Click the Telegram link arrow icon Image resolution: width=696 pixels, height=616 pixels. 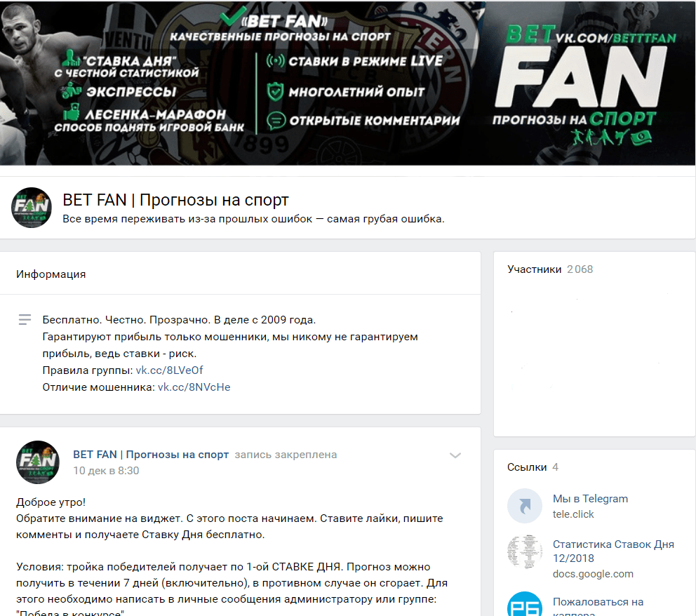(525, 506)
